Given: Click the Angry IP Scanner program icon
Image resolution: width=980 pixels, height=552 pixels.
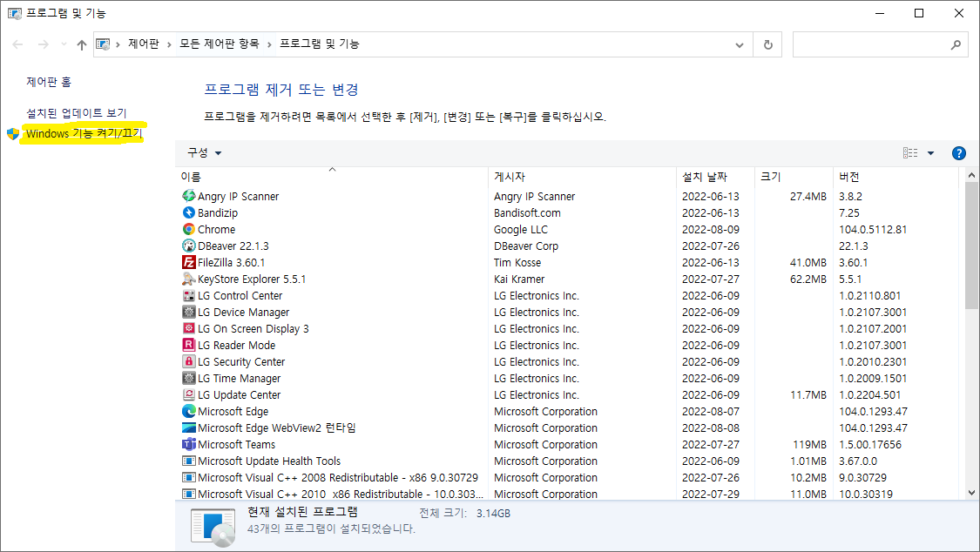Looking at the screenshot, I should 189,196.
